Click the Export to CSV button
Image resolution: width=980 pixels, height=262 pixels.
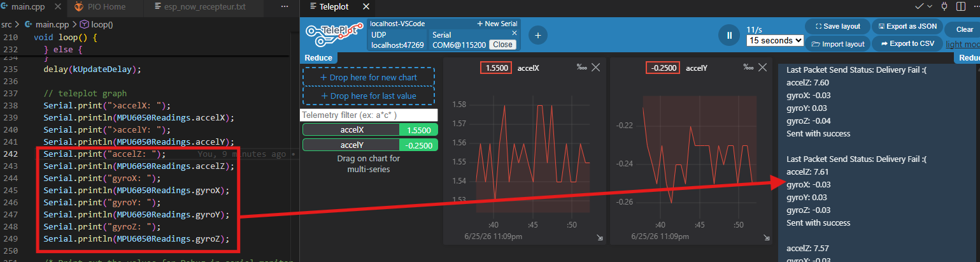pyautogui.click(x=907, y=43)
